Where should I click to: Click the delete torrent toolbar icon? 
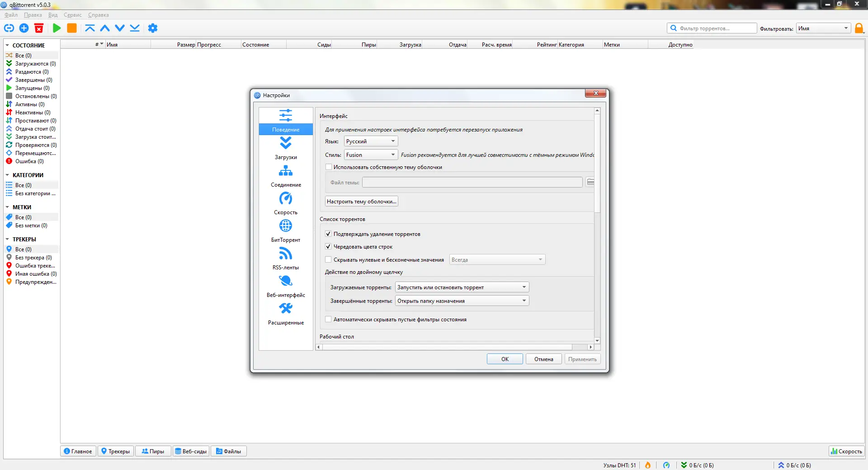point(39,28)
